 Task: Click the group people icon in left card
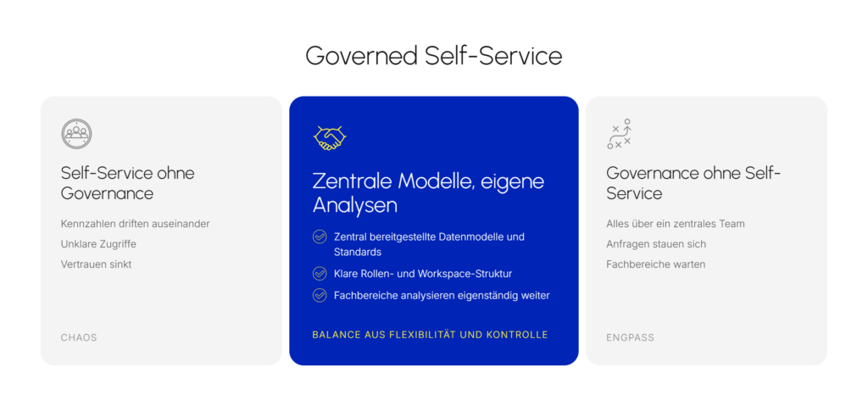click(x=76, y=134)
